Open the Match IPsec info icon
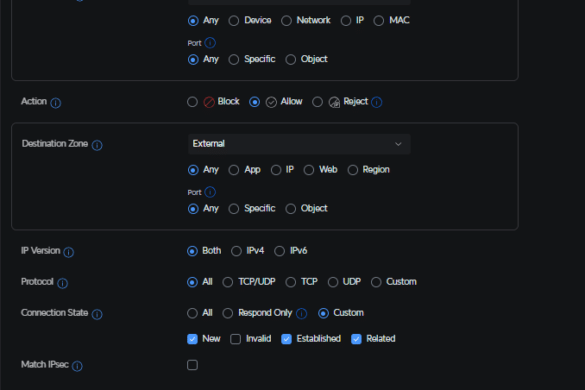Screen dimensions: 585x390 (x=77, y=366)
